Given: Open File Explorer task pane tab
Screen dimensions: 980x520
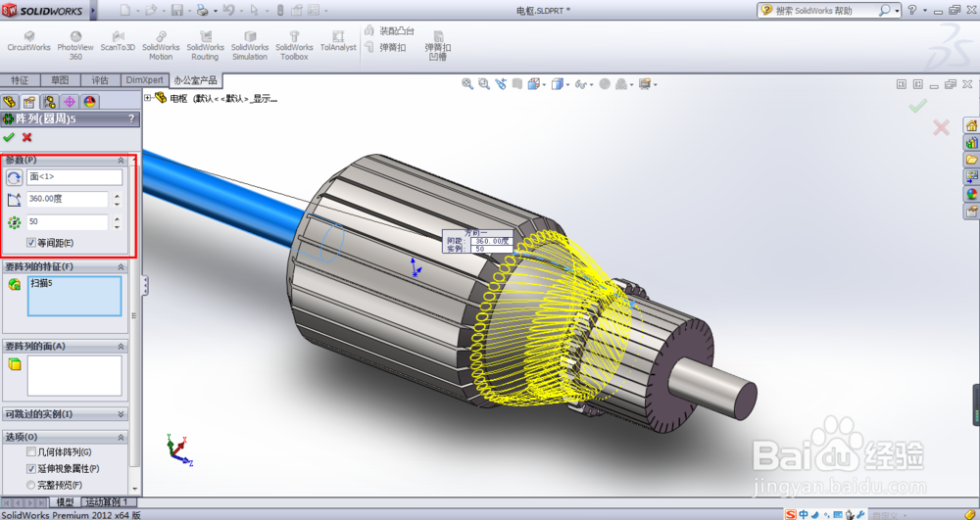Looking at the screenshot, I should pyautogui.click(x=971, y=160).
